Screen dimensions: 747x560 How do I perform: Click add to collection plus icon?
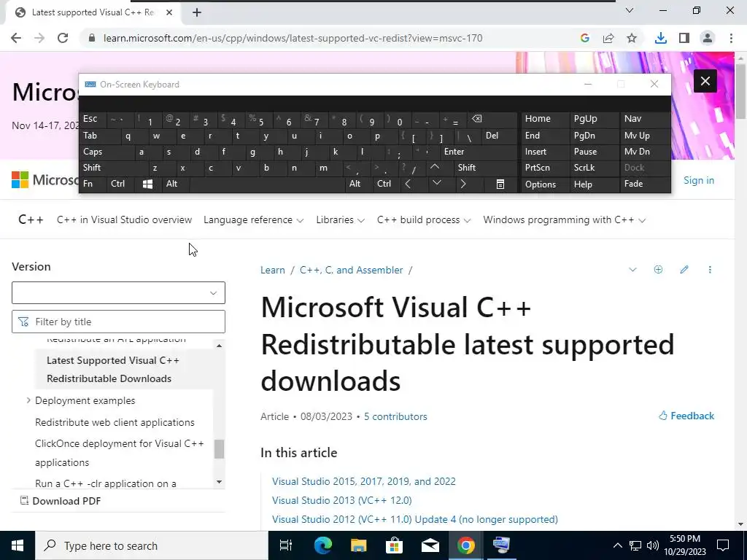pyautogui.click(x=658, y=270)
